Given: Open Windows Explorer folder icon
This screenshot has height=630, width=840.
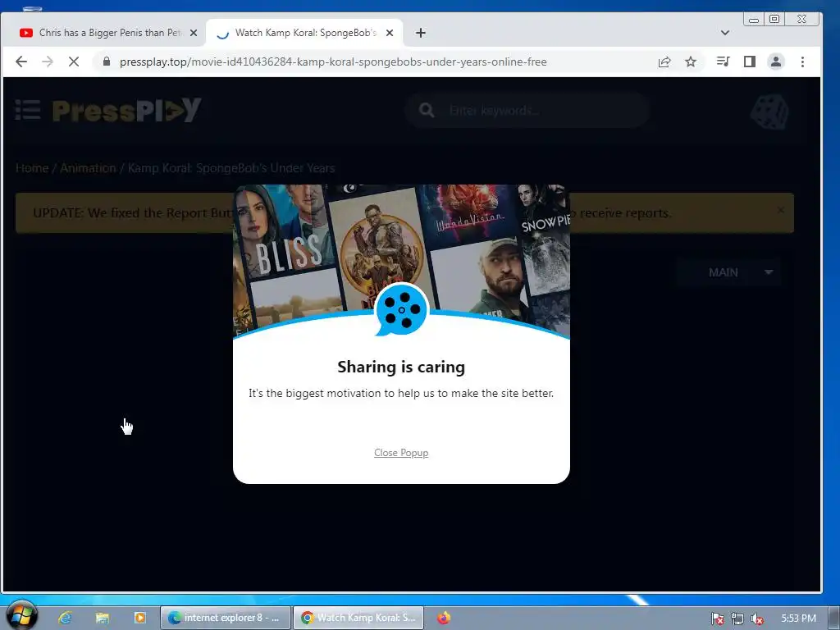Looking at the screenshot, I should [102, 618].
